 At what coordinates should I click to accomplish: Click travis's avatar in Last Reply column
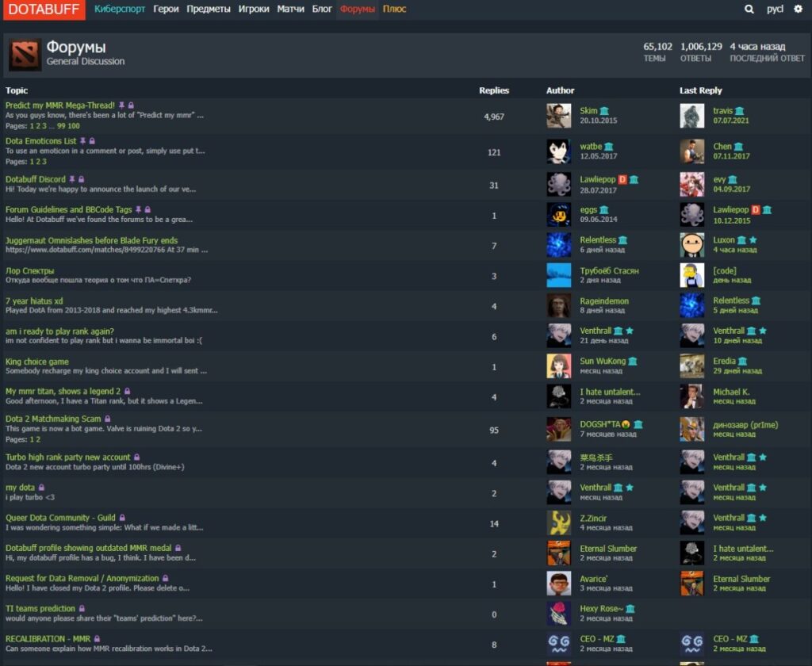click(691, 116)
